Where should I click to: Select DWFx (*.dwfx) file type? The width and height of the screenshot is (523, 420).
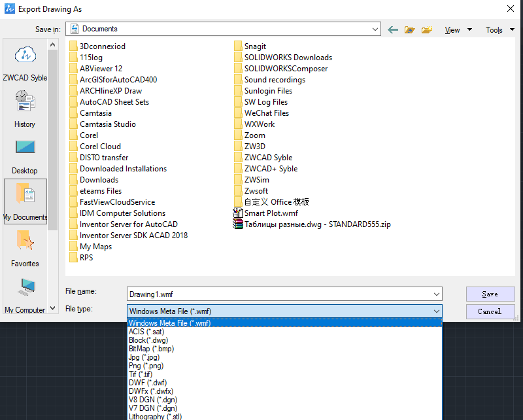point(285,391)
